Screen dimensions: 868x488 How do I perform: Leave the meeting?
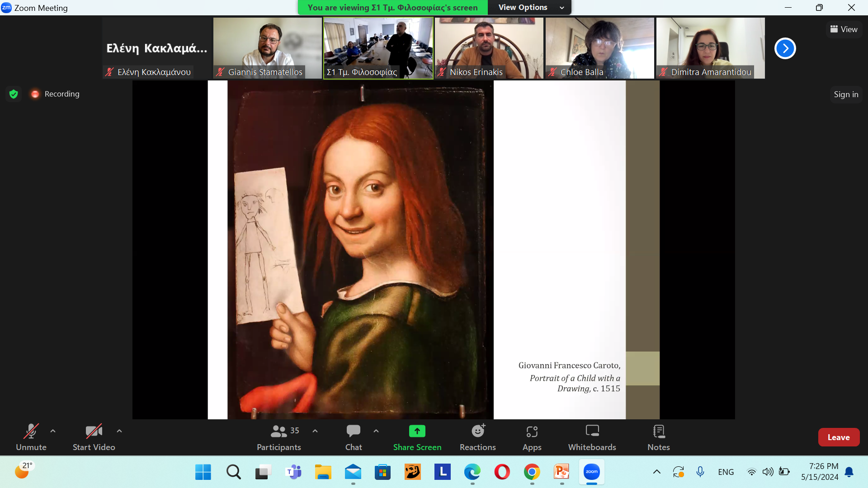click(x=839, y=437)
